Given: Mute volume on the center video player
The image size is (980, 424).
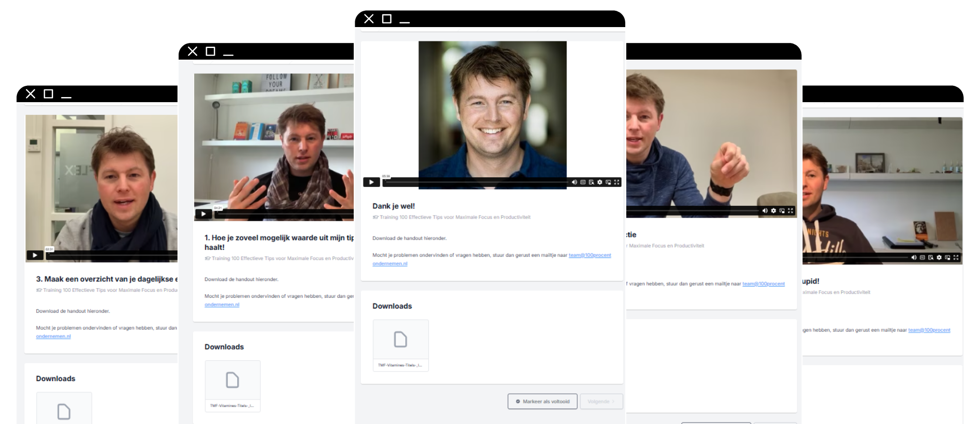Looking at the screenshot, I should tap(574, 182).
